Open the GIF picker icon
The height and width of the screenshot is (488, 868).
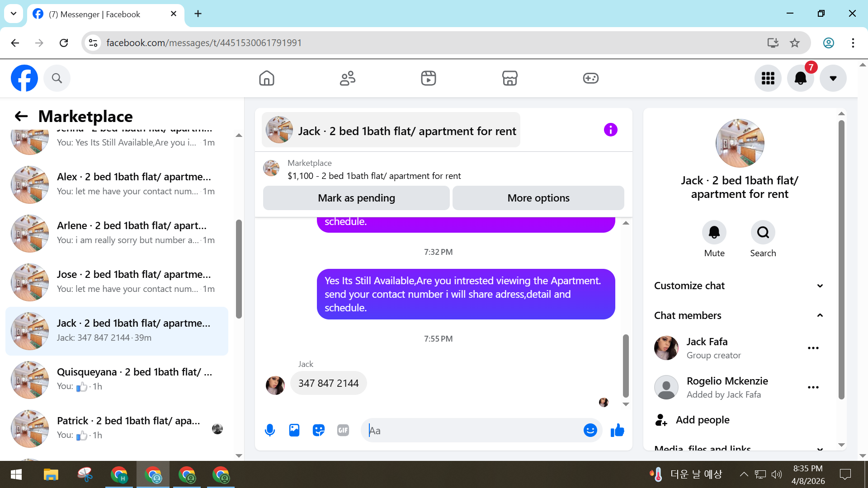[343, 430]
